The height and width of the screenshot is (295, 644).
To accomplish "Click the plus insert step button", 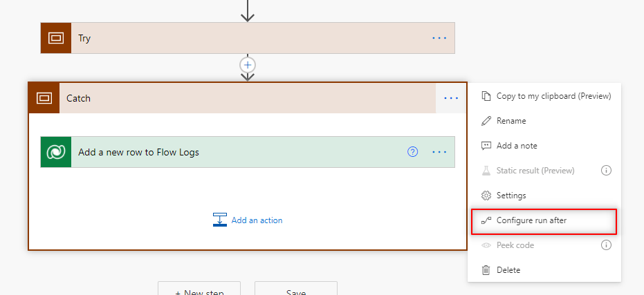I will pyautogui.click(x=248, y=64).
